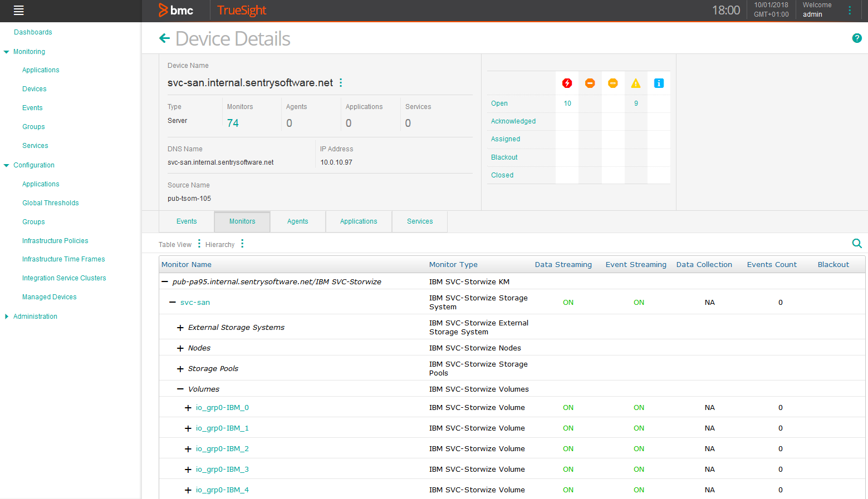Toggle Event Streaming for io_grp0-IBM_0
This screenshot has width=868, height=499.
639,407
